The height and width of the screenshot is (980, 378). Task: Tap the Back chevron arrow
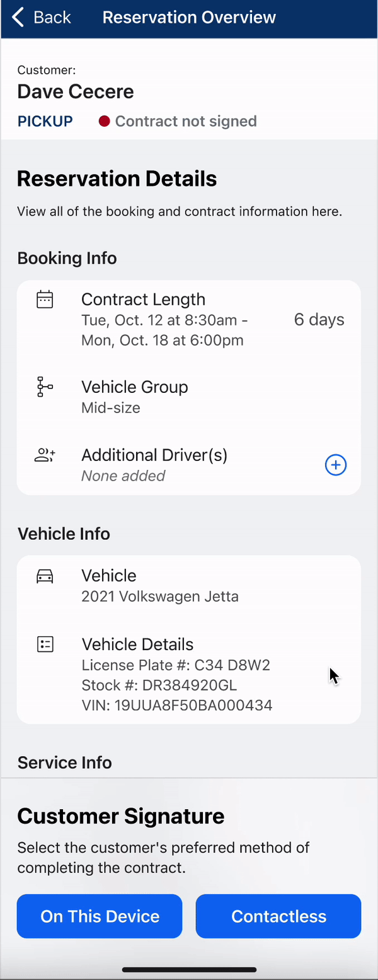[x=18, y=18]
